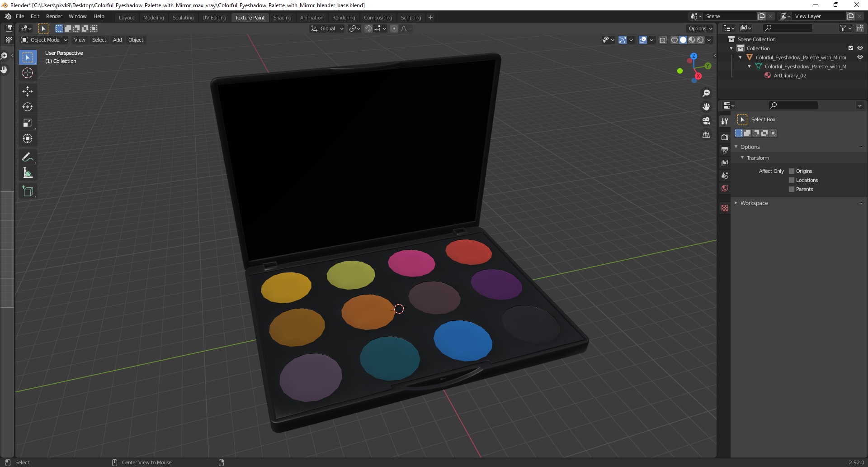Switch to material preview shading

point(692,40)
